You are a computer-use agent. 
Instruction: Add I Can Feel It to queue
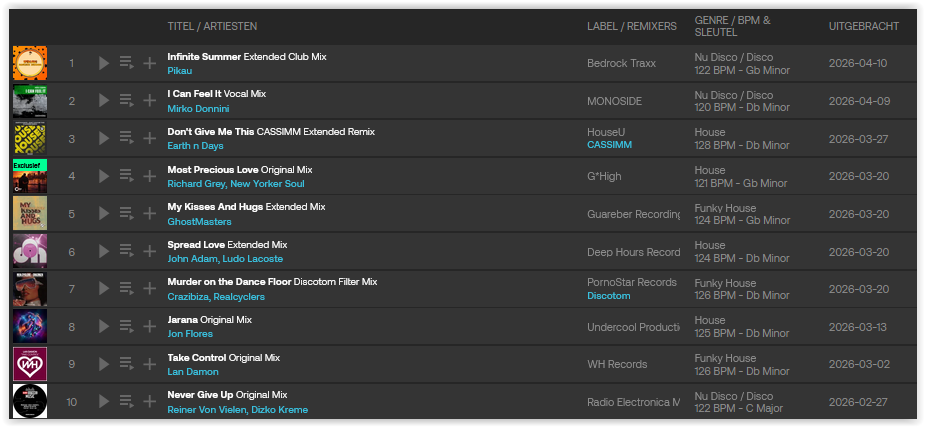(x=126, y=101)
